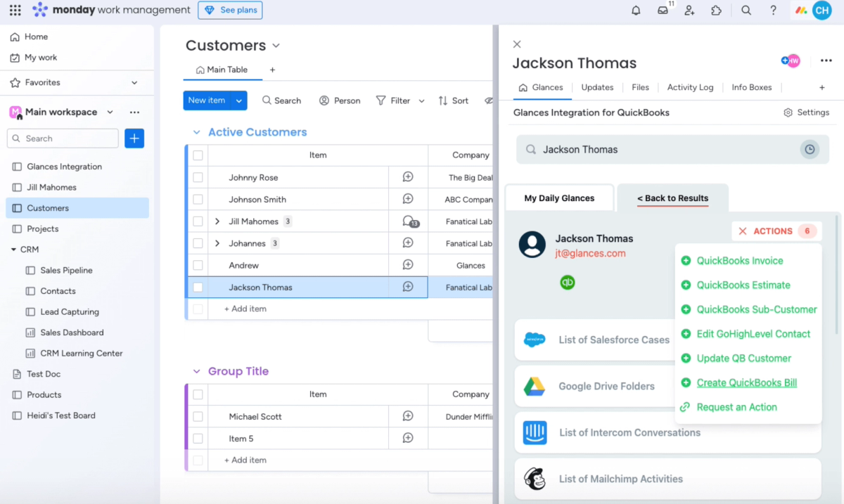Check the Johannes row checkbox
Image resolution: width=844 pixels, height=504 pixels.
(x=198, y=243)
